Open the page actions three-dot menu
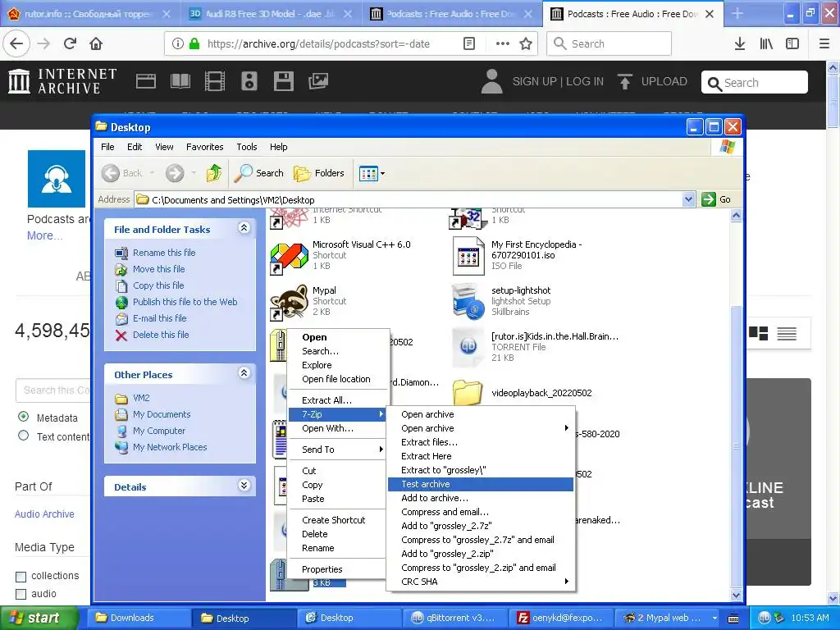The image size is (840, 630). tap(503, 44)
